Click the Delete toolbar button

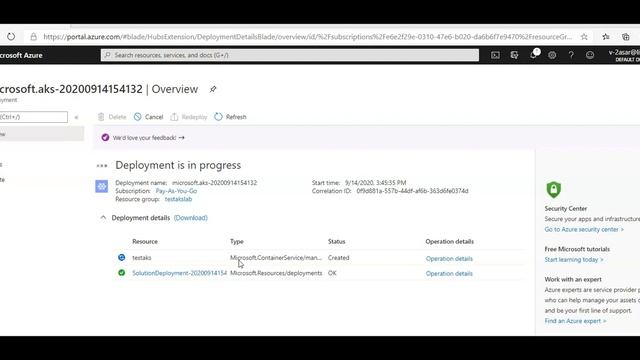click(112, 117)
